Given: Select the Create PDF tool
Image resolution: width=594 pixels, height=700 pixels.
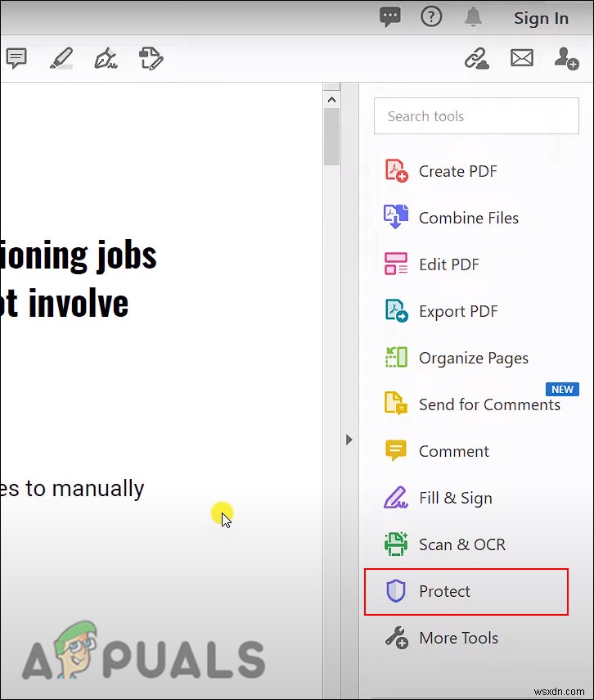Looking at the screenshot, I should coord(440,171).
